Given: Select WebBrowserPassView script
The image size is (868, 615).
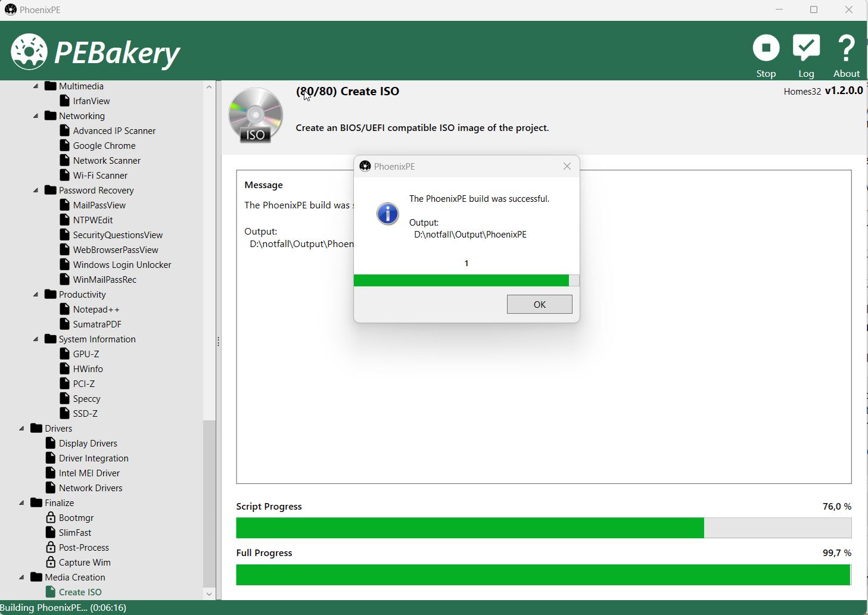Looking at the screenshot, I should (116, 249).
